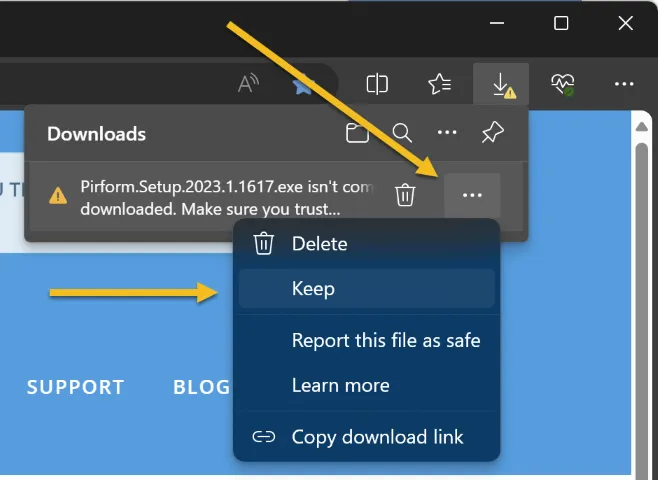Choose Report this file as safe

[x=366, y=340]
